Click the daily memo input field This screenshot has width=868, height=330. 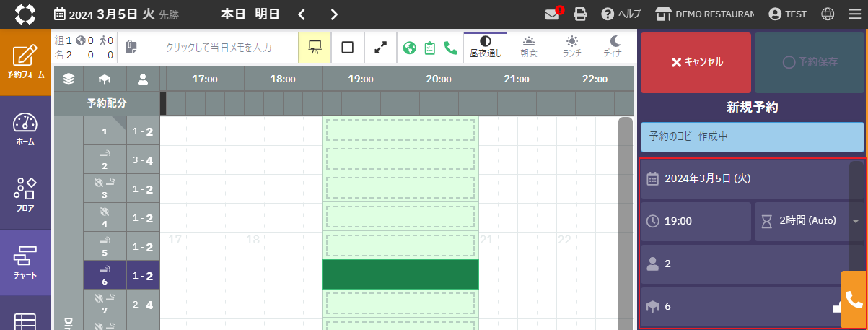(219, 48)
